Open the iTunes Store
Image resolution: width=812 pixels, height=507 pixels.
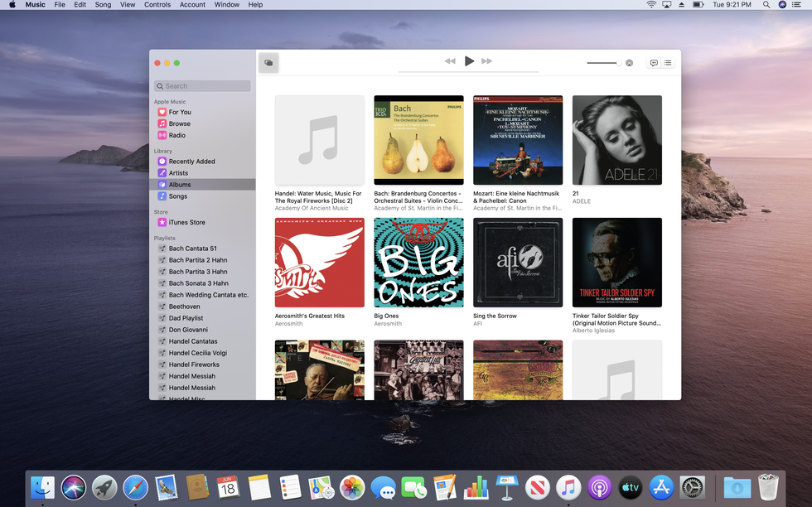click(186, 222)
